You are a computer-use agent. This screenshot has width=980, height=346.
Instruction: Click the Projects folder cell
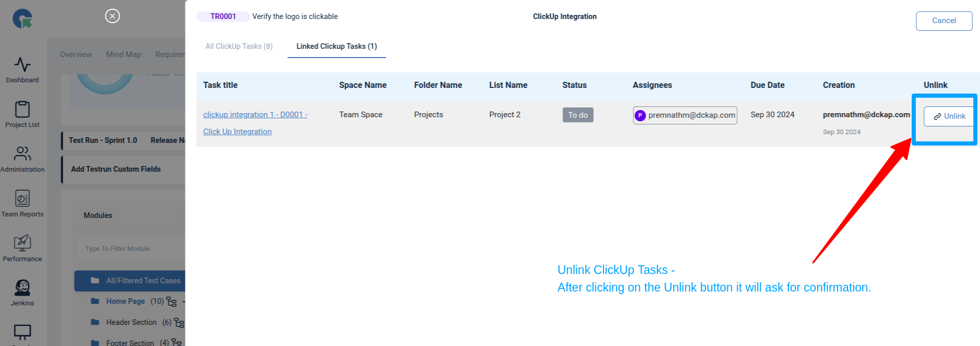pos(428,115)
